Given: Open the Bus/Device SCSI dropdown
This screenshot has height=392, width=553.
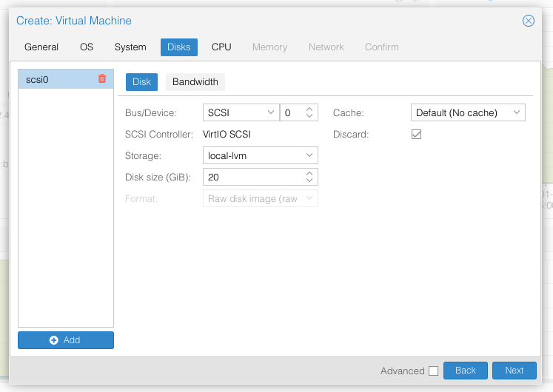Looking at the screenshot, I should 241,112.
